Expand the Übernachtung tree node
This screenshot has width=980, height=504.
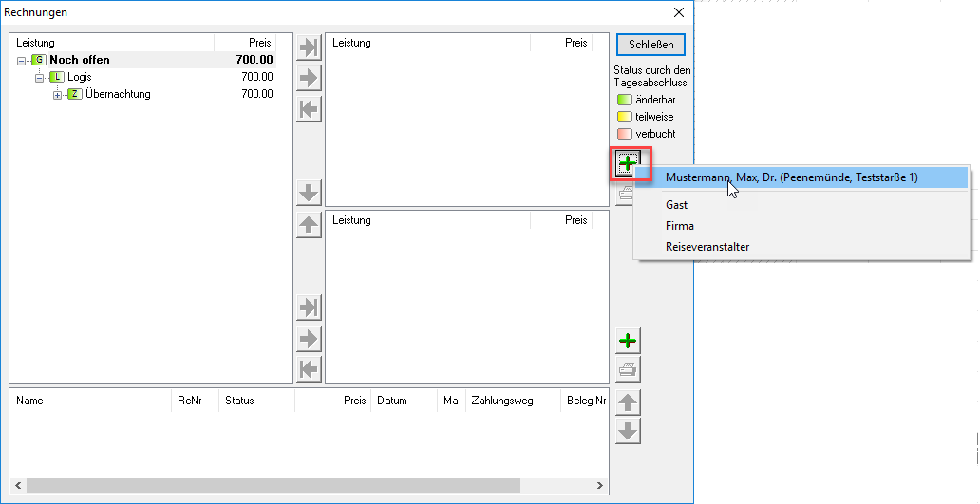click(x=58, y=95)
